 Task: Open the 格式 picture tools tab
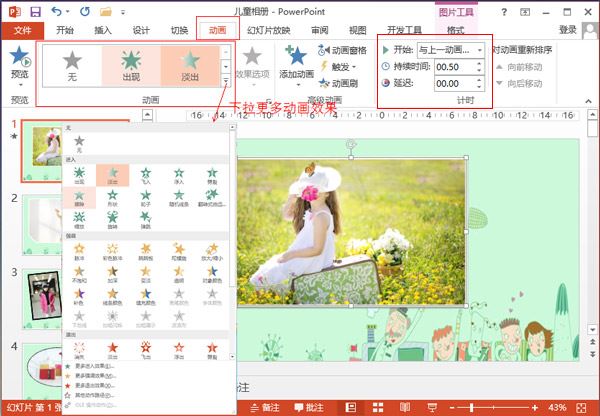pyautogui.click(x=455, y=30)
